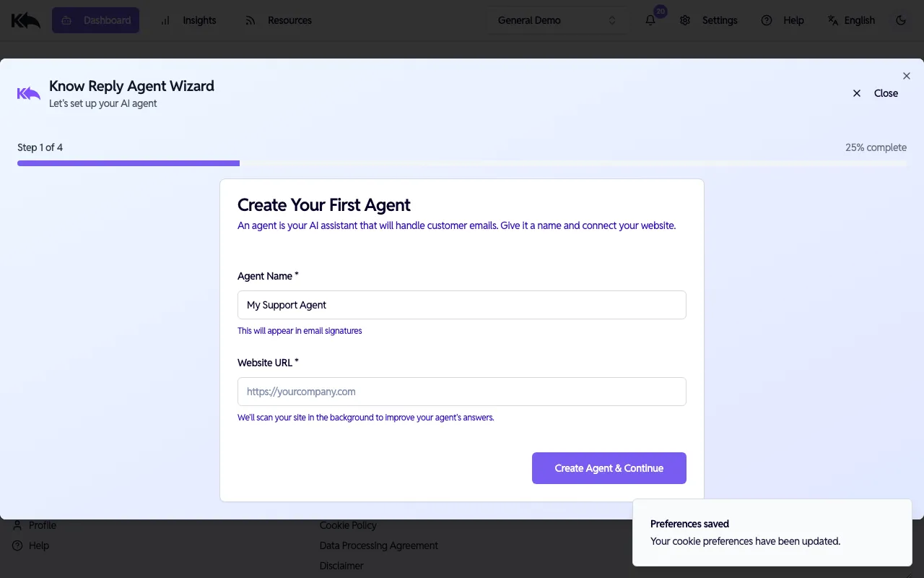Select Resources in the top navigation
The height and width of the screenshot is (578, 924).
pyautogui.click(x=289, y=20)
